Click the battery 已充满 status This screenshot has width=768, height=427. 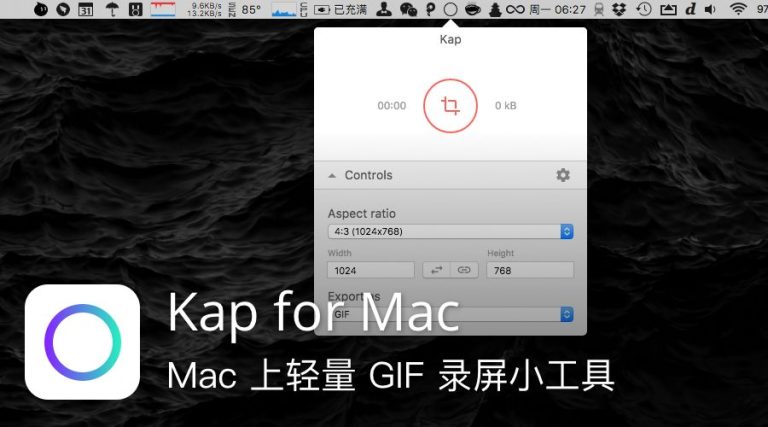coord(340,9)
